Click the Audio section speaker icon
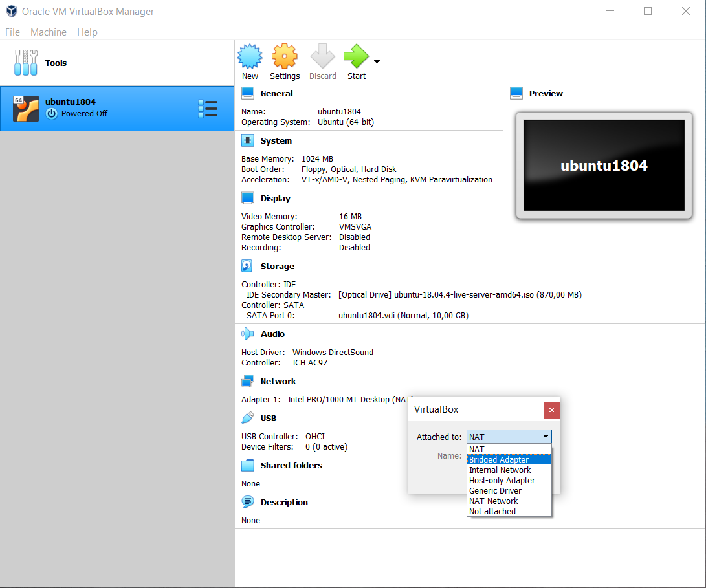This screenshot has height=588, width=706. (247, 334)
